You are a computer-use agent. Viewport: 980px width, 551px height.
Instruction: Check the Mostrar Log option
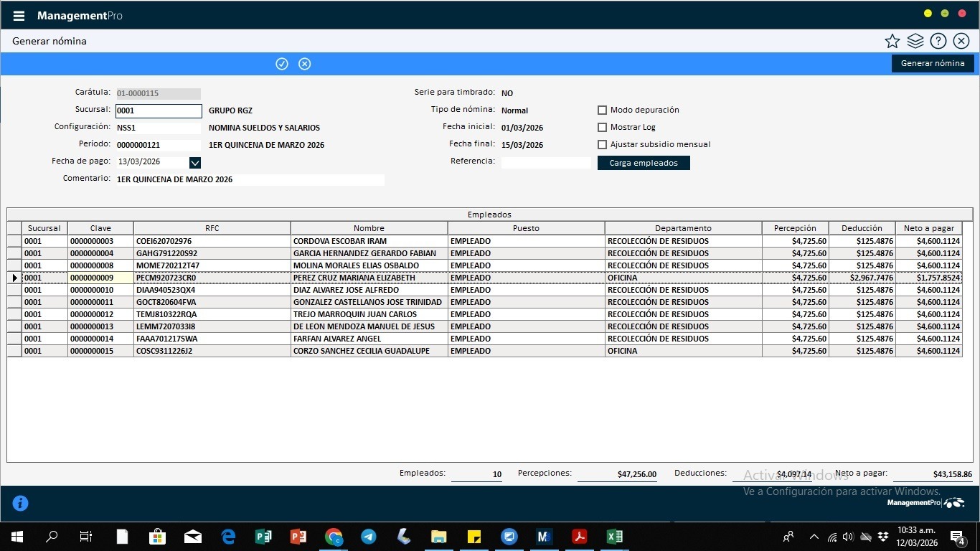603,128
